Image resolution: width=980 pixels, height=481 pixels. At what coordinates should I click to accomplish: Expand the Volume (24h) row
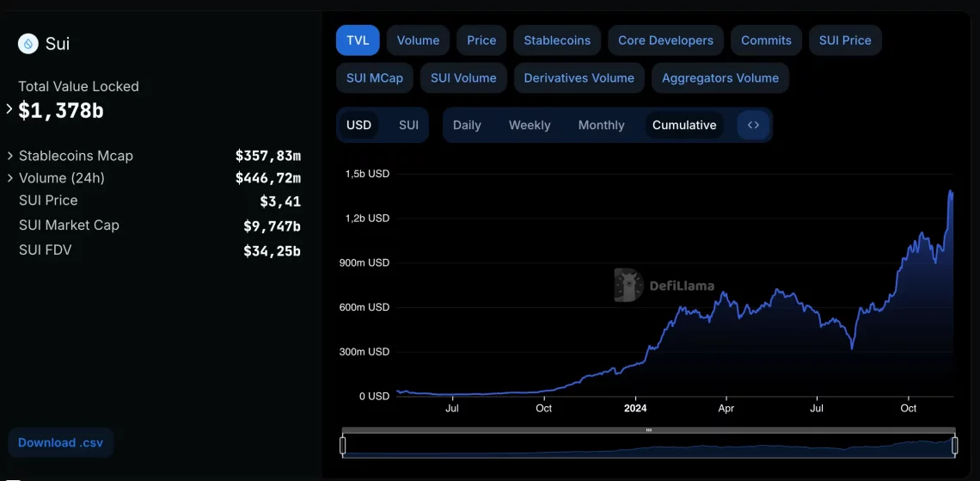(10, 178)
